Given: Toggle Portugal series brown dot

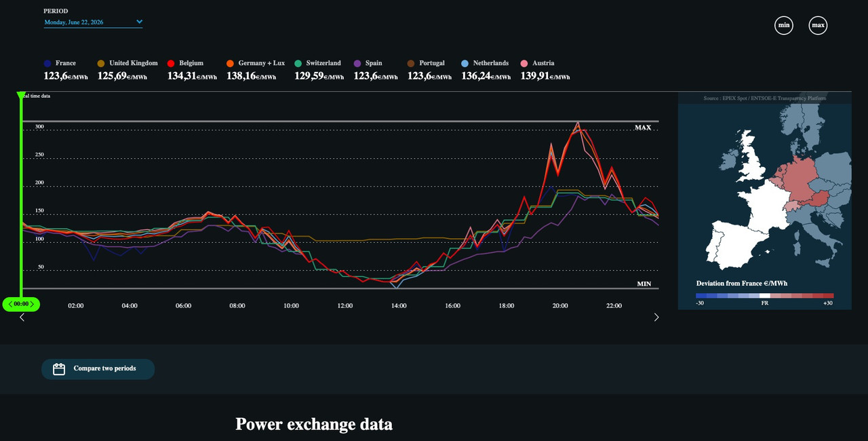Looking at the screenshot, I should [412, 63].
